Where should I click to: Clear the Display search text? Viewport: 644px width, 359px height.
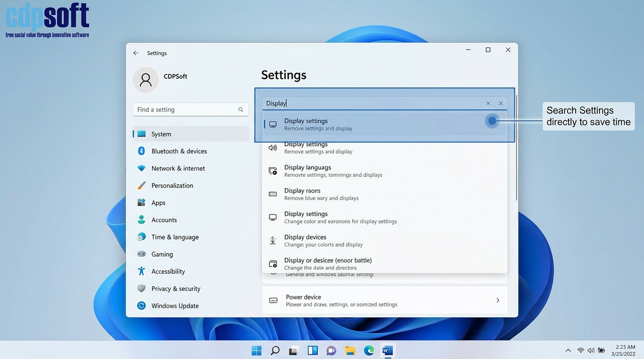coord(488,103)
